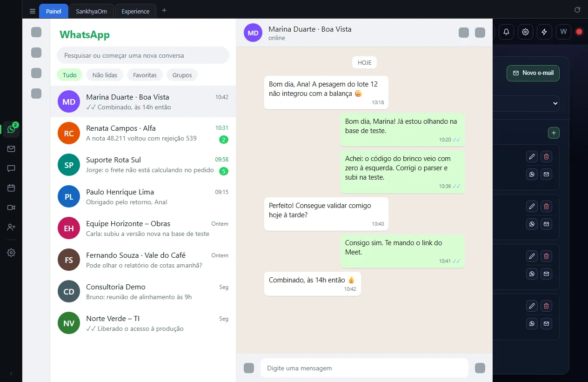588x382 pixels.
Task: Filter chats by Não lidas
Action: [105, 75]
